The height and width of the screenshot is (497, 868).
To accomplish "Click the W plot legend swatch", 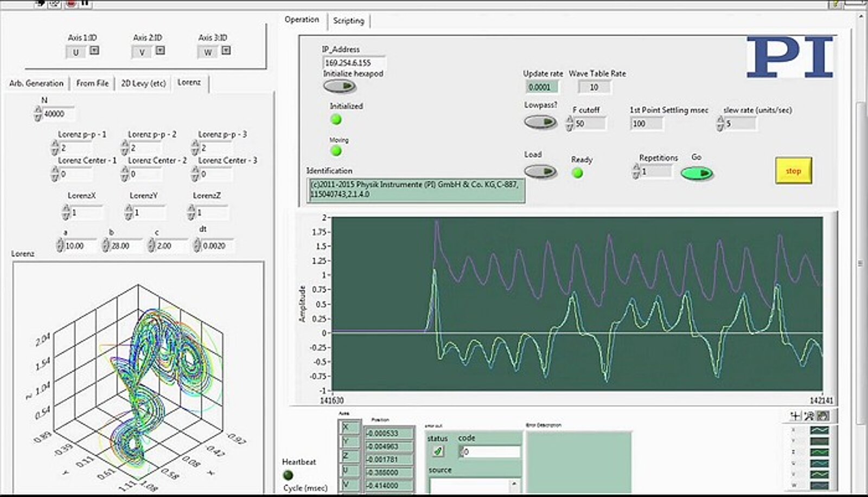I will click(819, 485).
